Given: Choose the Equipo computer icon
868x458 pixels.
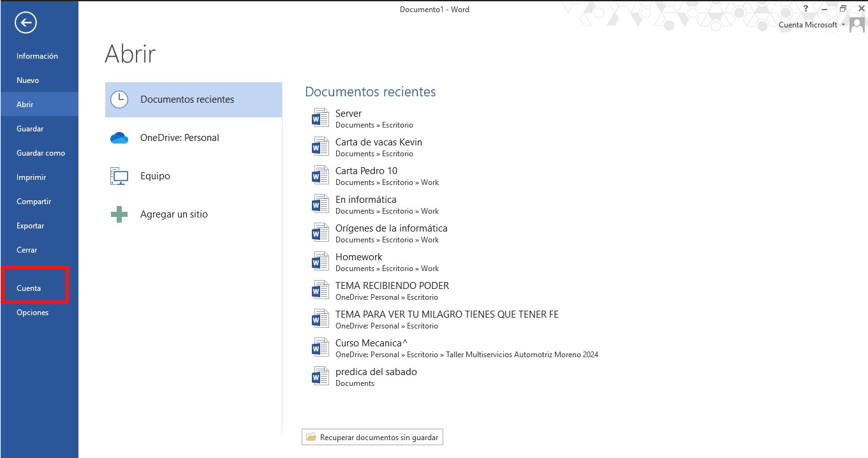Looking at the screenshot, I should click(119, 176).
